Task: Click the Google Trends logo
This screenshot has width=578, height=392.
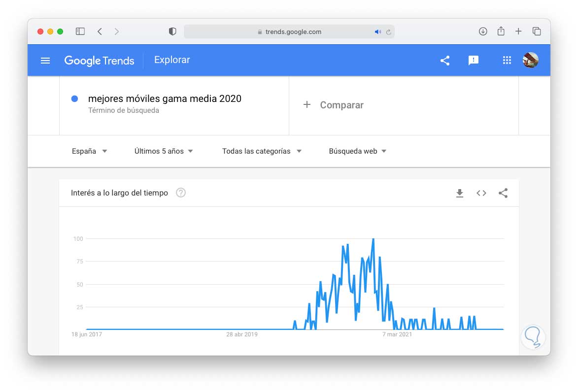Action: click(99, 61)
